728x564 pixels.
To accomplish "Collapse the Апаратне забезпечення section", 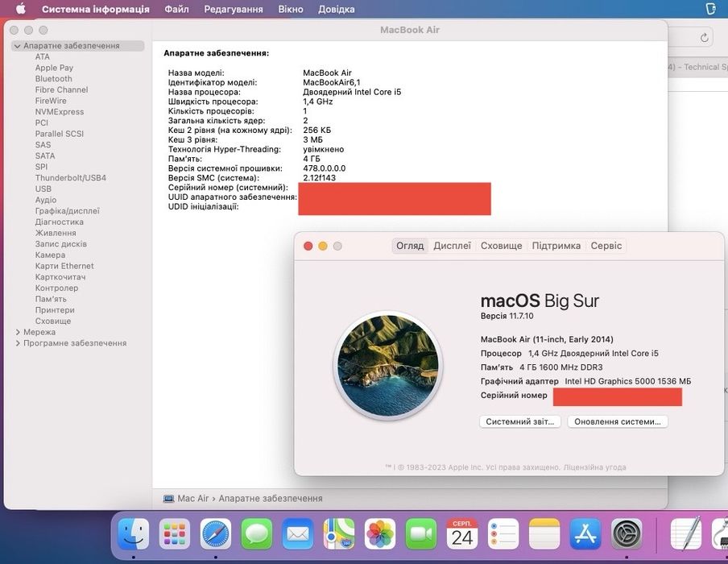I will coord(17,46).
